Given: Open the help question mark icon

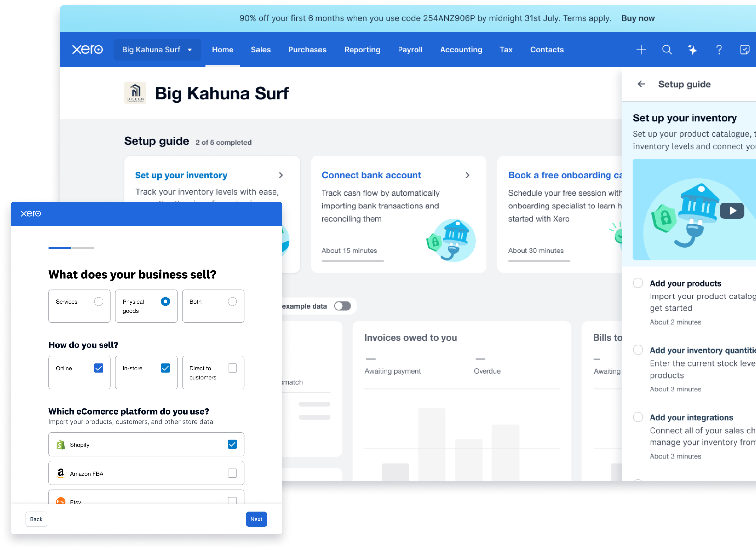Looking at the screenshot, I should (x=719, y=50).
